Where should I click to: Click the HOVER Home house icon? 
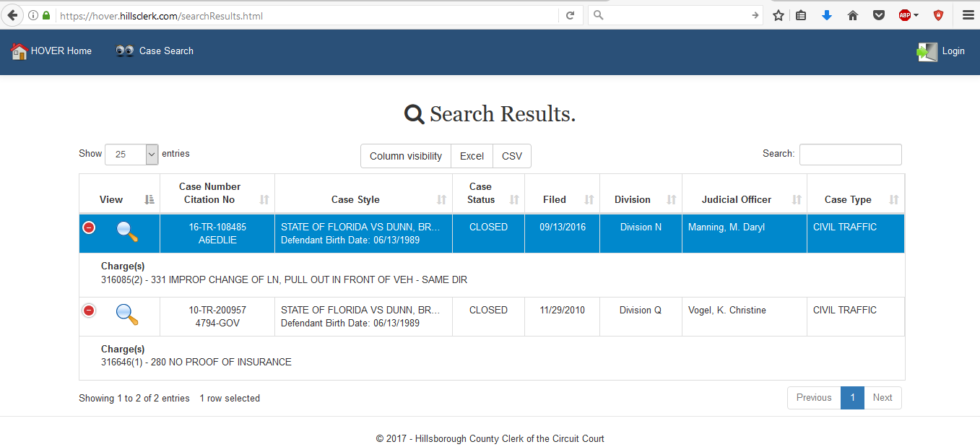(19, 51)
